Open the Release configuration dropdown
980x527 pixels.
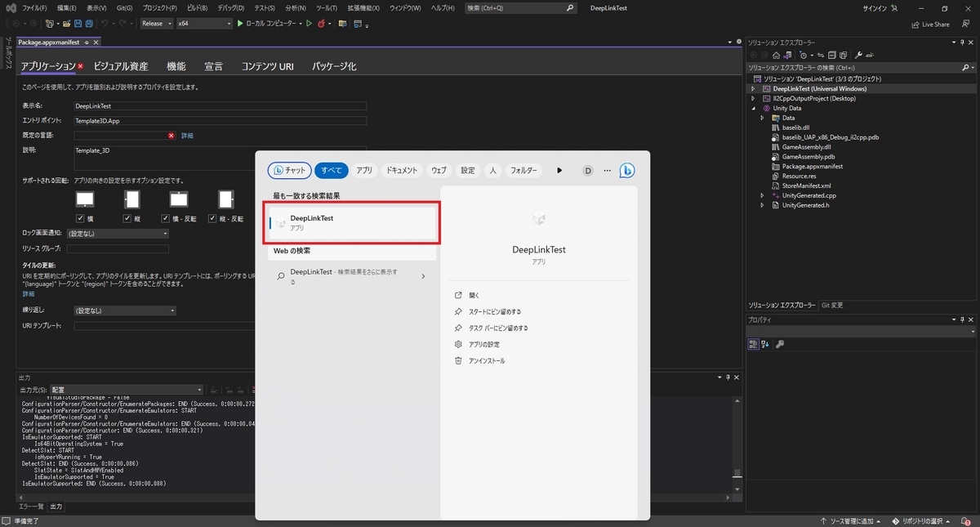pyautogui.click(x=157, y=23)
